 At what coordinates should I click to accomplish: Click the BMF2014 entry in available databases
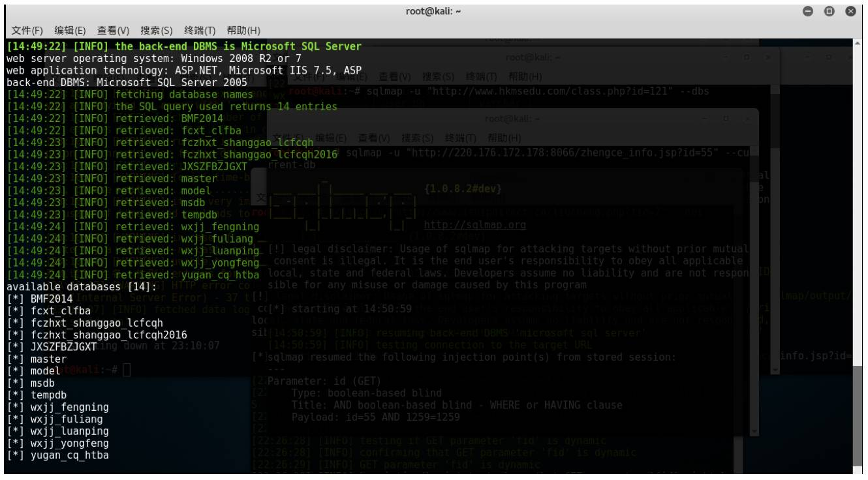pyautogui.click(x=51, y=299)
